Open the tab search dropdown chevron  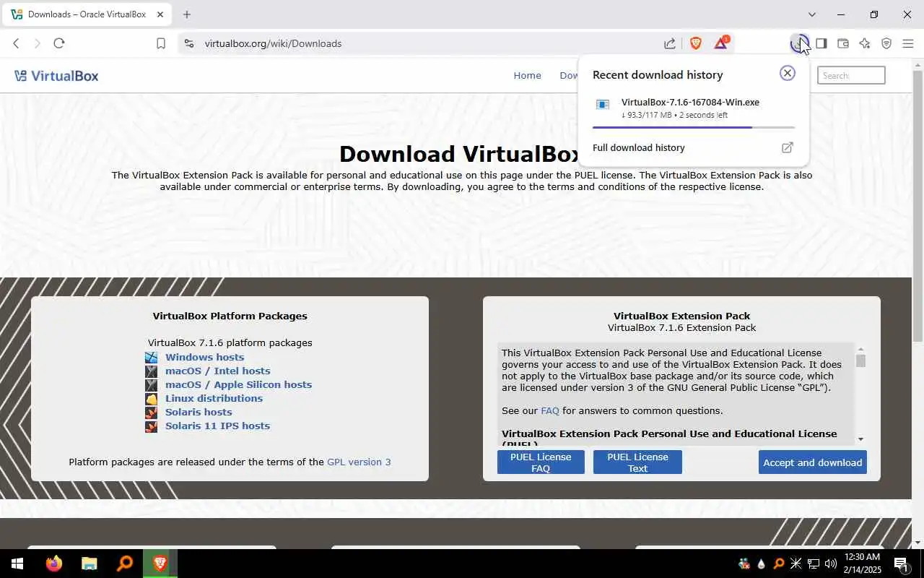[x=812, y=14]
